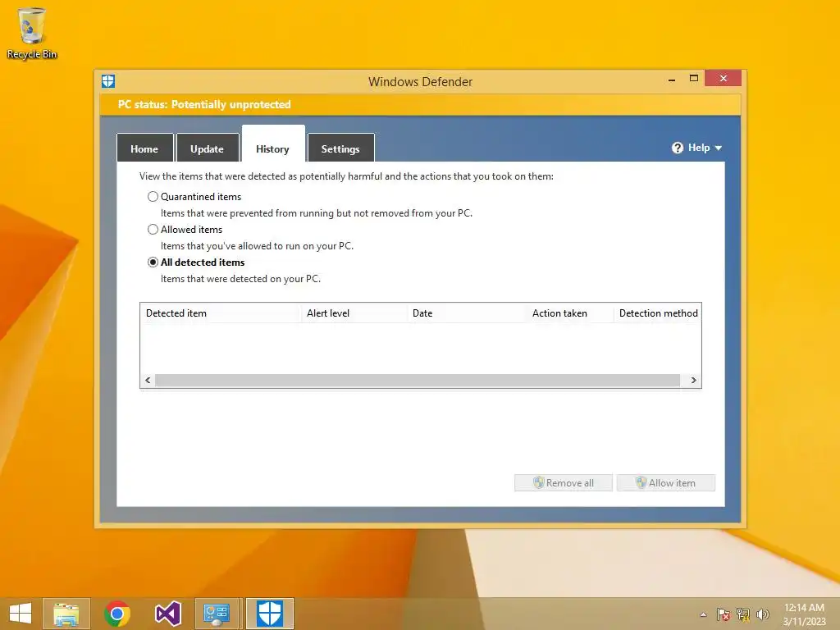Sort by Detection method column

[657, 313]
